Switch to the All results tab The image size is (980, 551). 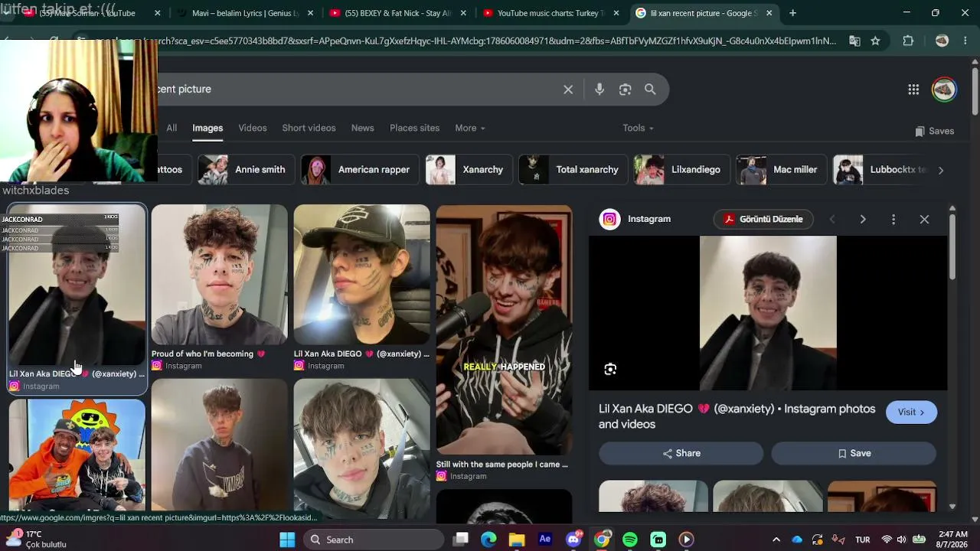click(x=171, y=128)
